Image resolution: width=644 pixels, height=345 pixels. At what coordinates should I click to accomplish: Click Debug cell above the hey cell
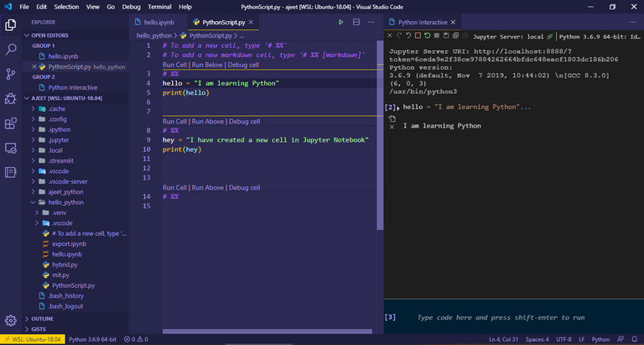tap(244, 122)
